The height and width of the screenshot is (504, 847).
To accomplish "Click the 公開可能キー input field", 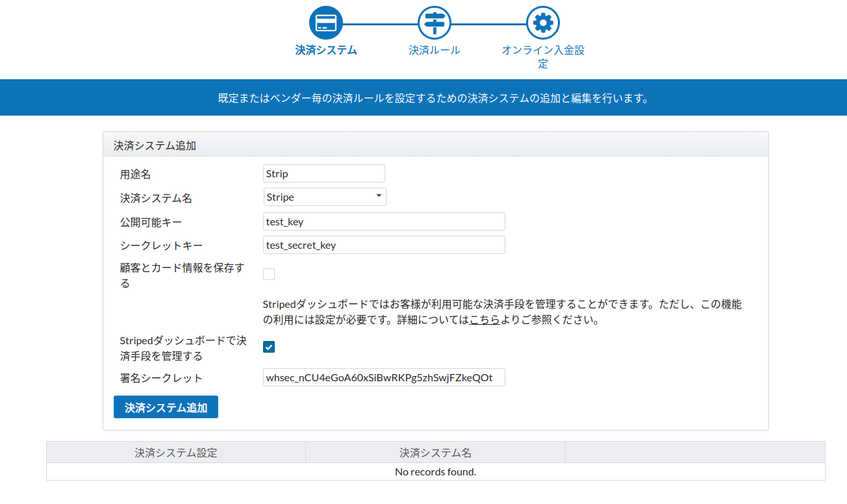I will click(x=384, y=221).
